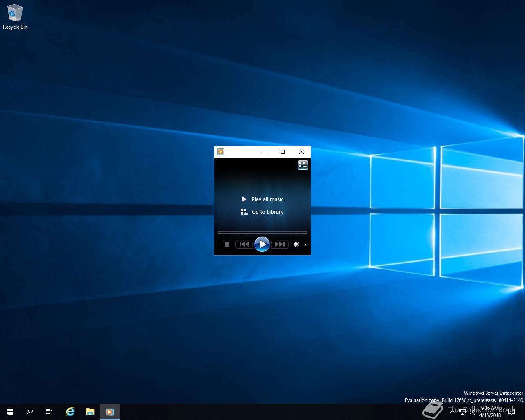Minimize the Media Player window

tap(264, 152)
